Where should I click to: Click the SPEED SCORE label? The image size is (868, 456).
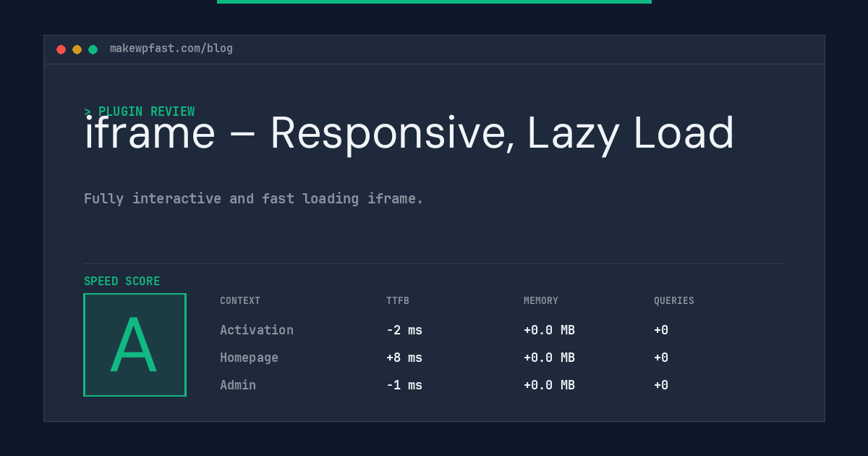[x=122, y=282]
